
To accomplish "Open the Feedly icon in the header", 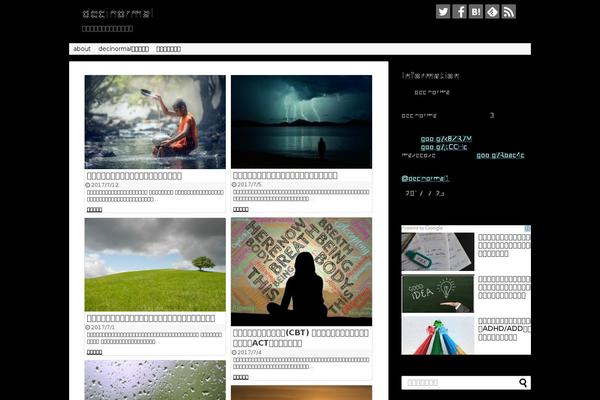I will (492, 11).
